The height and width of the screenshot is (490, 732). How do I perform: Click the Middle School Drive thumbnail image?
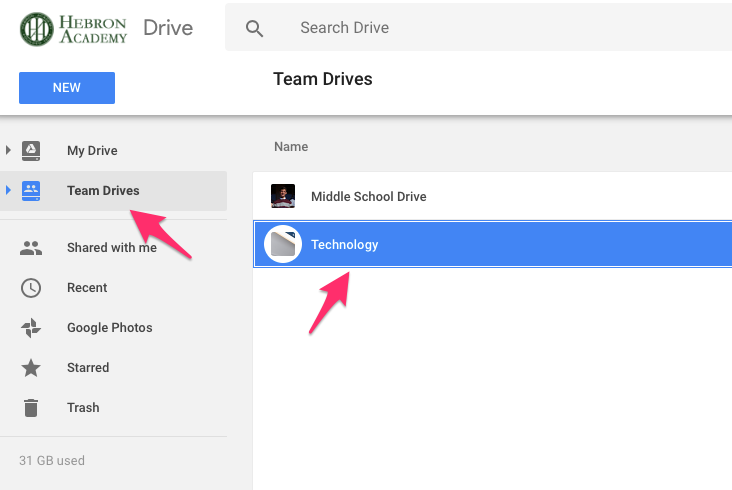coord(283,196)
